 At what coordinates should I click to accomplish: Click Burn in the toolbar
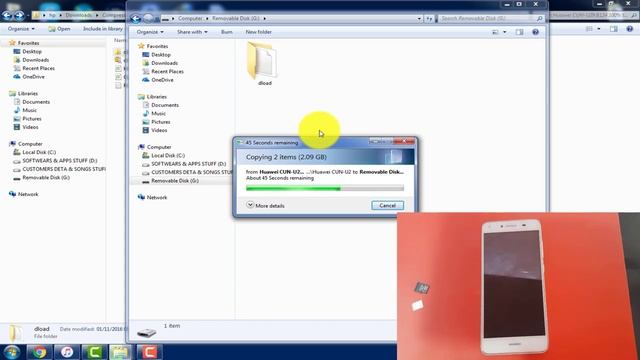(x=227, y=32)
